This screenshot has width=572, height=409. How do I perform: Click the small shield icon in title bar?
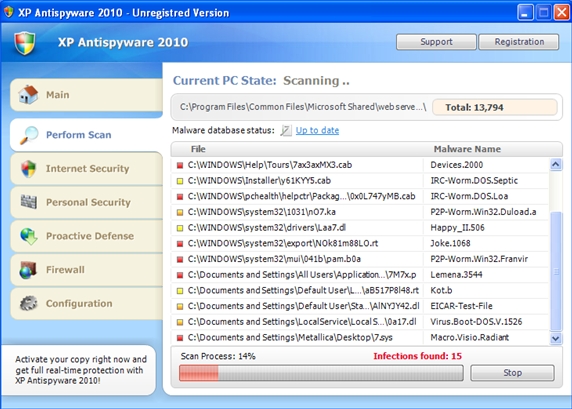pos(9,12)
